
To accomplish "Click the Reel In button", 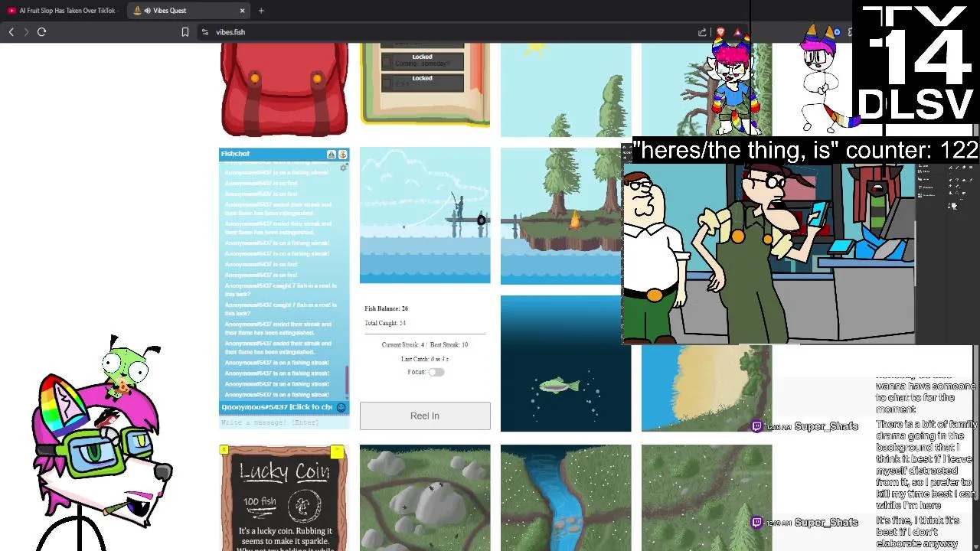I will tap(425, 416).
